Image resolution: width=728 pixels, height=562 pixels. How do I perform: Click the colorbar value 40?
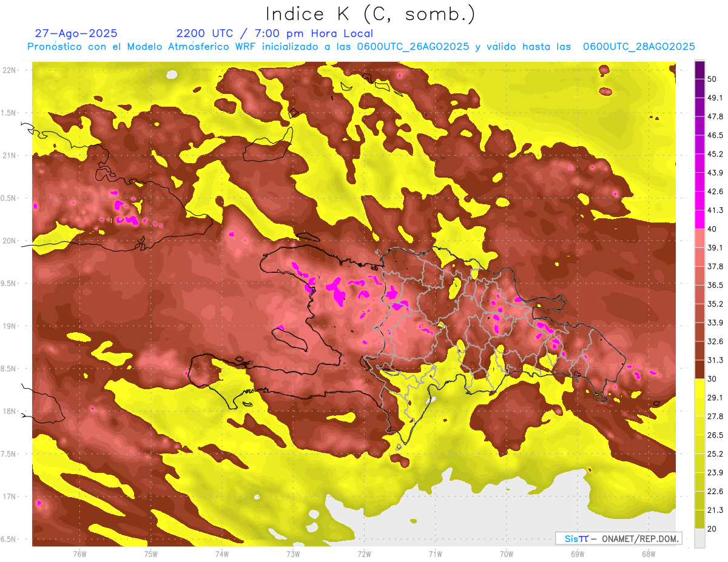(713, 229)
